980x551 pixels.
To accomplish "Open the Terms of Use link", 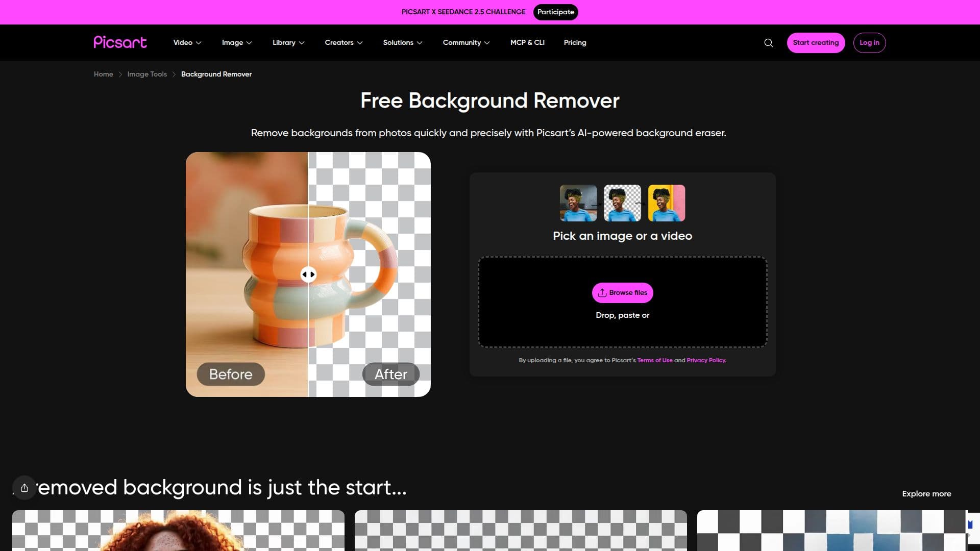I will (x=655, y=360).
